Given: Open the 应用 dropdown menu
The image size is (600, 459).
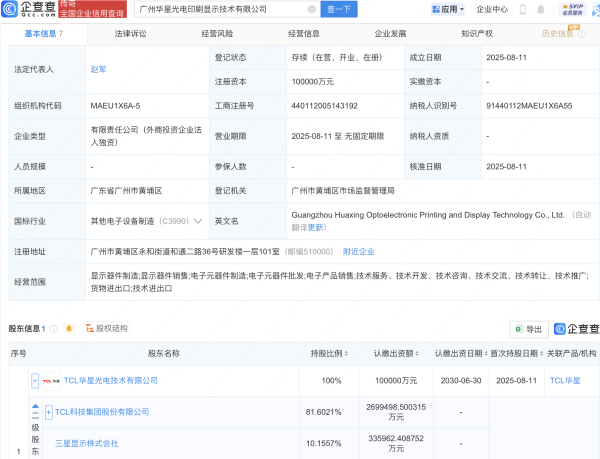Looking at the screenshot, I should click(448, 9).
